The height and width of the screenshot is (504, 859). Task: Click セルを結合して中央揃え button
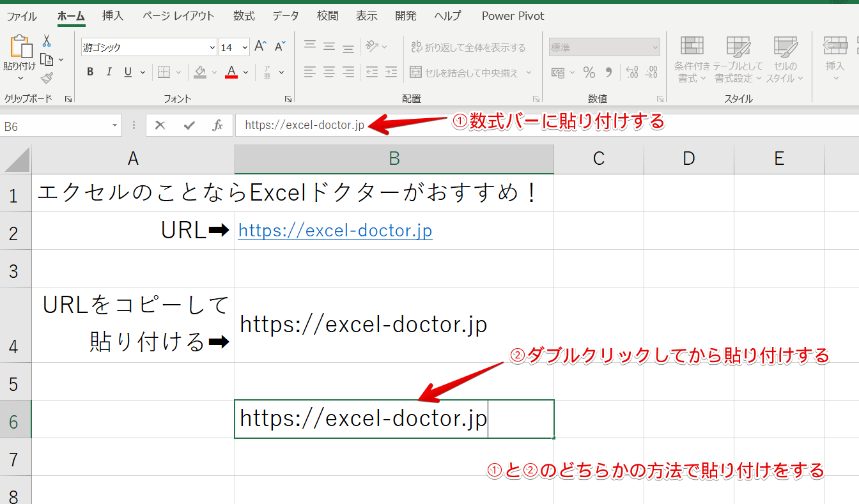point(465,72)
